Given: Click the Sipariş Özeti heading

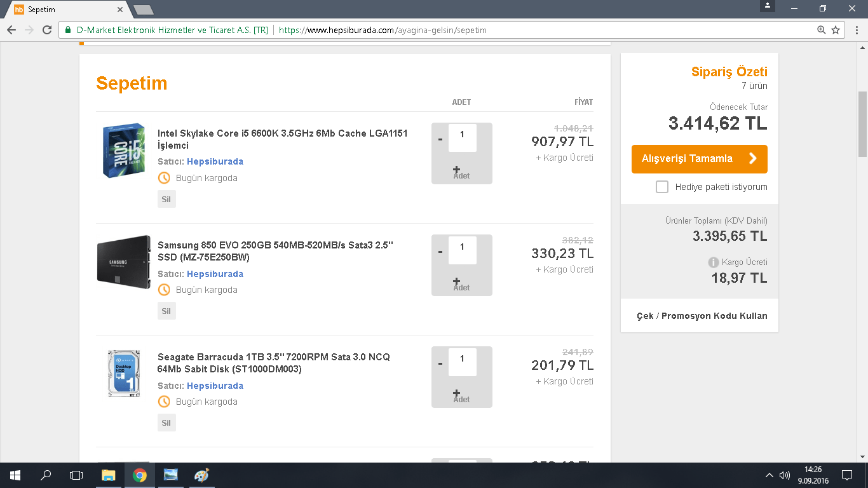Looking at the screenshot, I should coord(729,72).
